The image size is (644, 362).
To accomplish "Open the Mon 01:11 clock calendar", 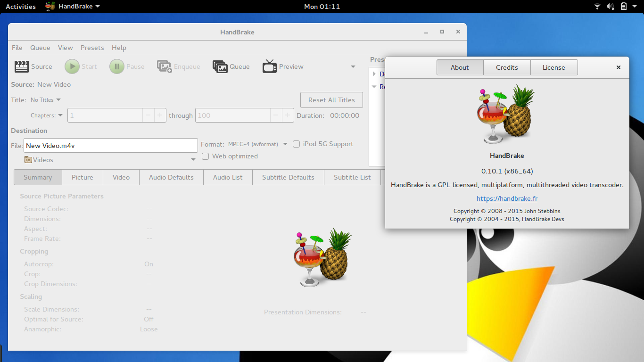I will pos(322,7).
